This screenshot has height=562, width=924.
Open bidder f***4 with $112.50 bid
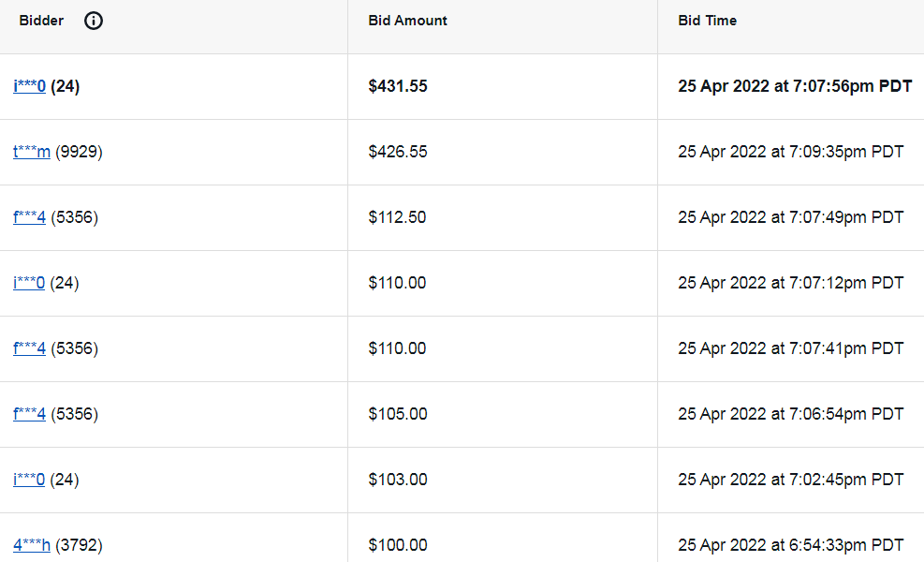[29, 217]
